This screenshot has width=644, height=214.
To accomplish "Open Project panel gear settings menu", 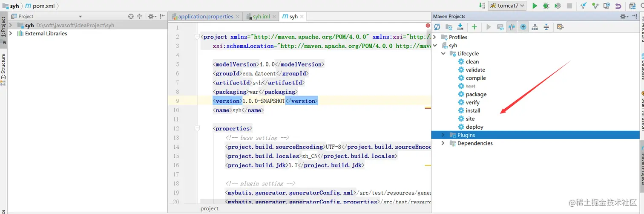I will coord(152,16).
